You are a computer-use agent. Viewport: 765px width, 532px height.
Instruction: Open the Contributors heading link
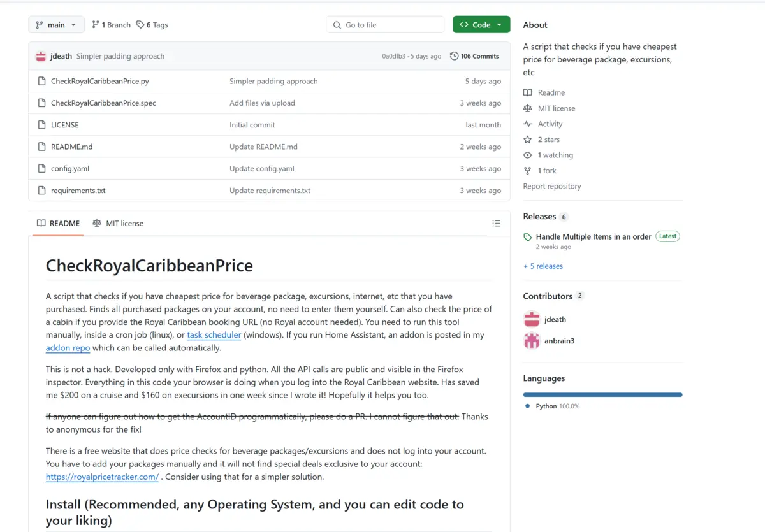[548, 296]
